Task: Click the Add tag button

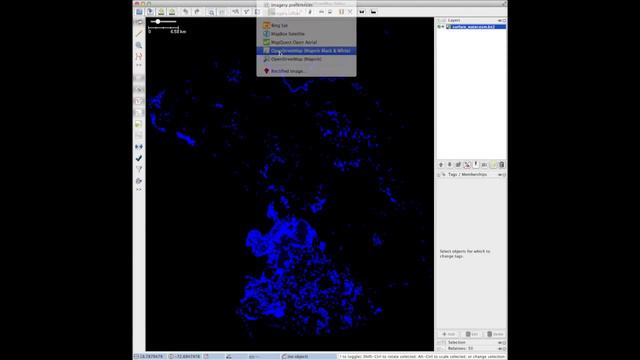Action: click(x=449, y=334)
